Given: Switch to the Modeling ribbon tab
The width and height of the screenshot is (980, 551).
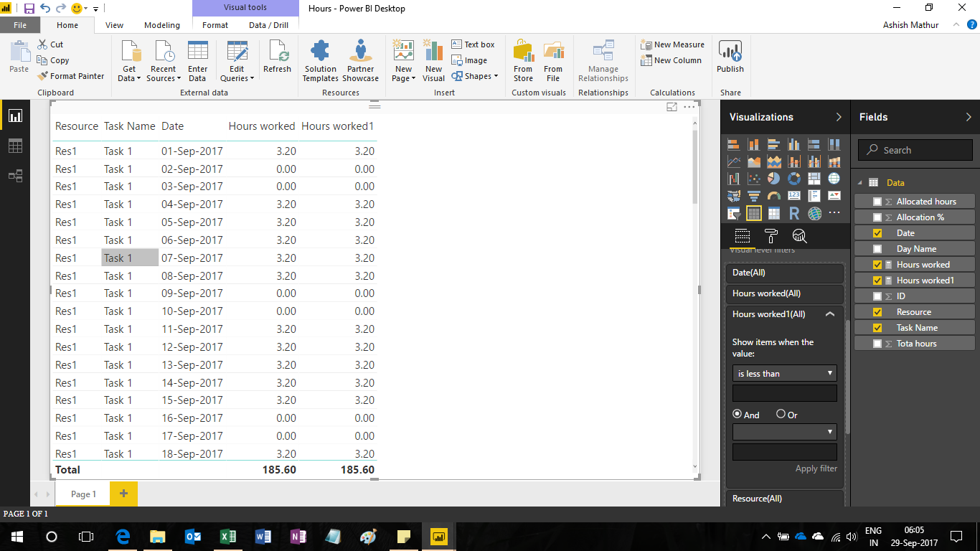Looking at the screenshot, I should (x=162, y=25).
